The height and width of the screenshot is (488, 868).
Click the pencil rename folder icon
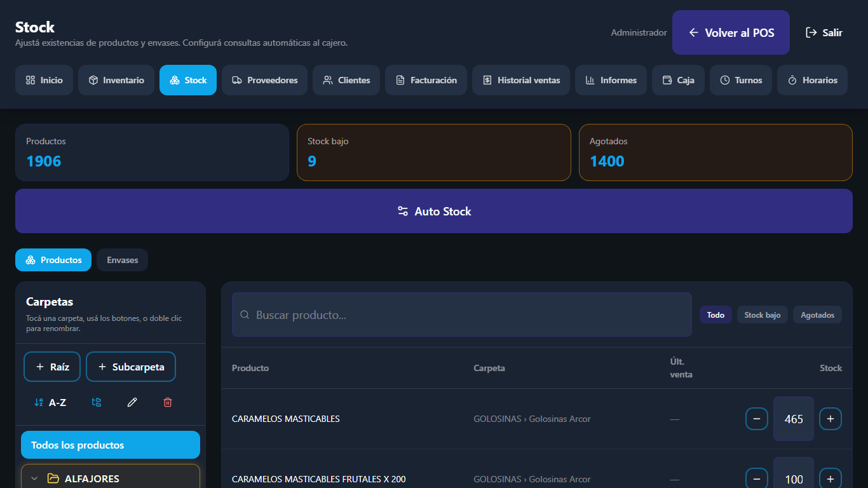tap(132, 402)
